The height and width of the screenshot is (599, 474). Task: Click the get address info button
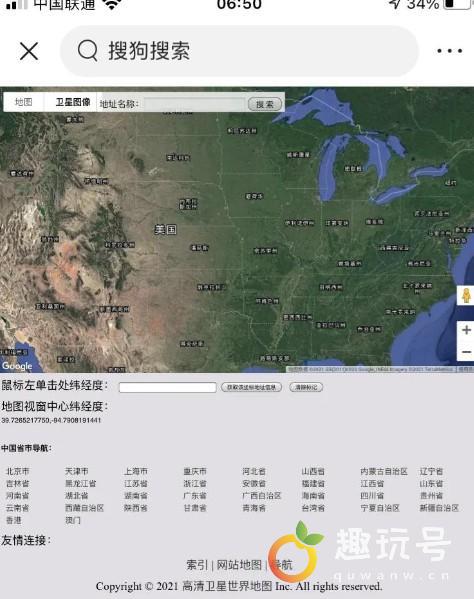click(251, 387)
